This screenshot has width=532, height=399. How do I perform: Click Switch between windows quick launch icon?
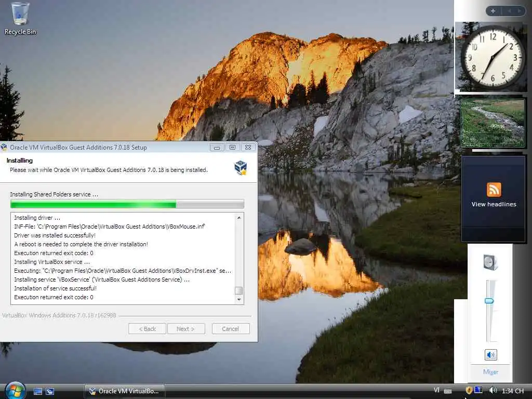(x=50, y=391)
